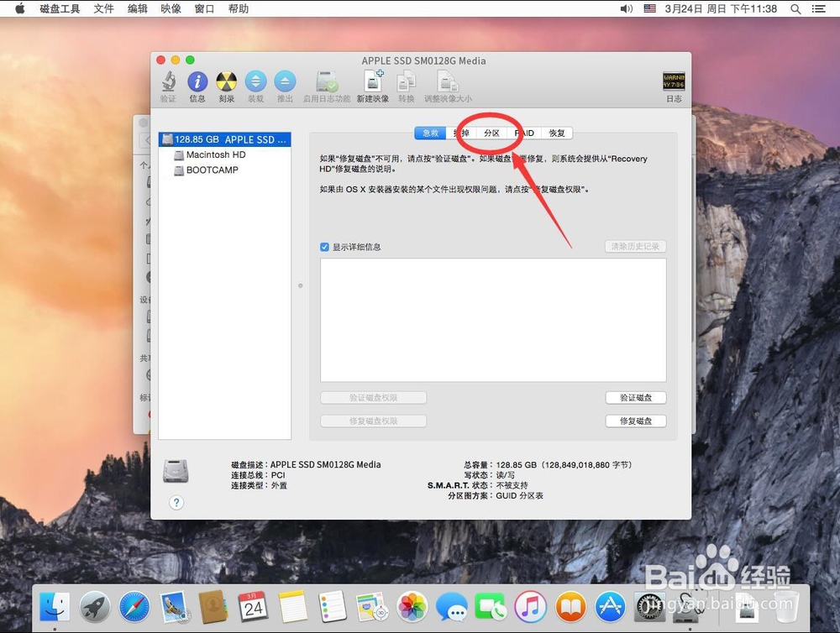Click the round help question-mark button
840x633 pixels.
pos(176,502)
